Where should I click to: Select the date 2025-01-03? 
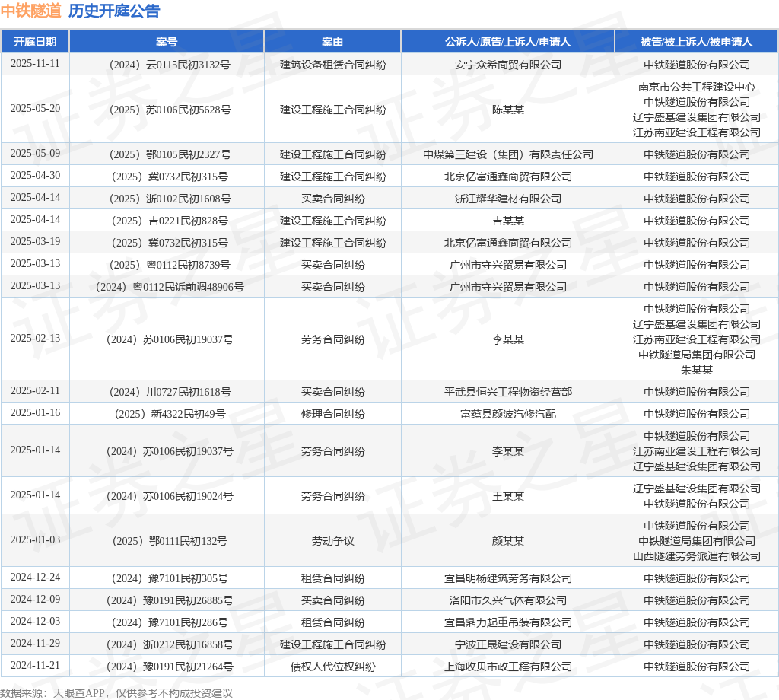coord(35,540)
